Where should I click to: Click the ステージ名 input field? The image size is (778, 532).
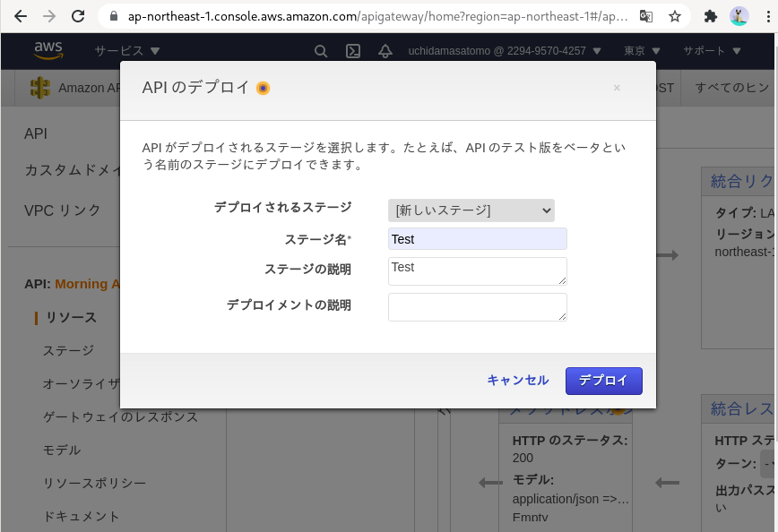477,238
